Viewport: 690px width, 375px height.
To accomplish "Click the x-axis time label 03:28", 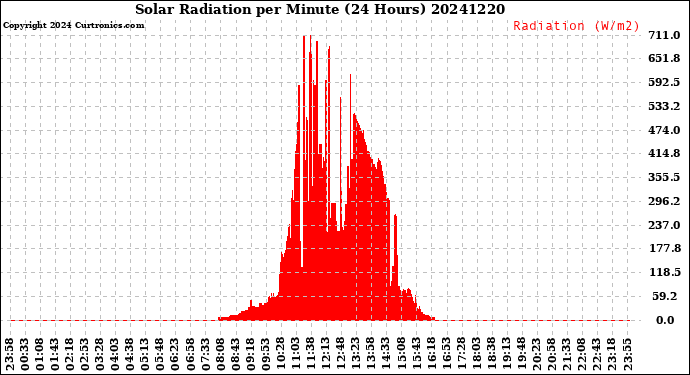I will [x=100, y=355].
